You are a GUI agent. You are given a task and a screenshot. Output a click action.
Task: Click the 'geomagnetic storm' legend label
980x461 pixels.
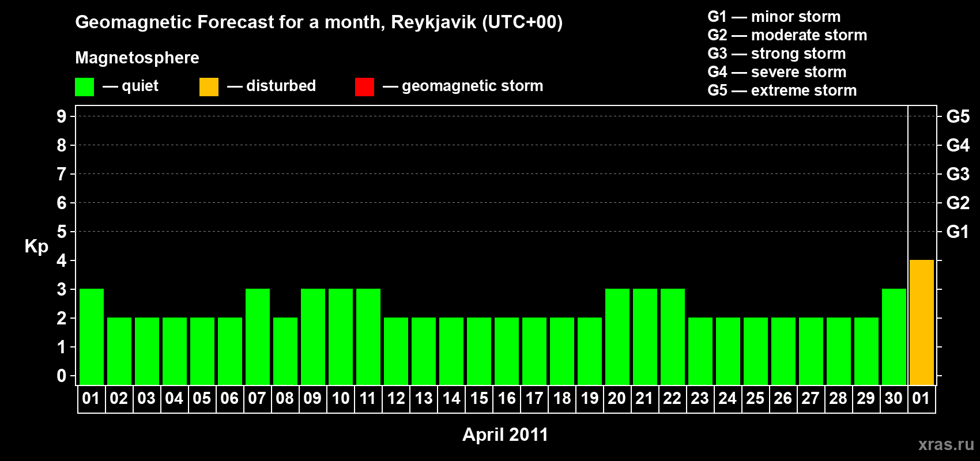tap(473, 86)
